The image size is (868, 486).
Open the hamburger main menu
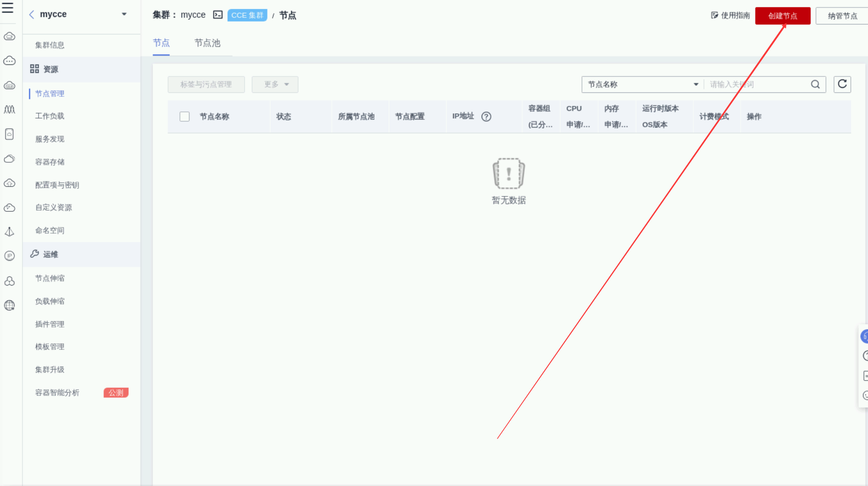click(7, 7)
